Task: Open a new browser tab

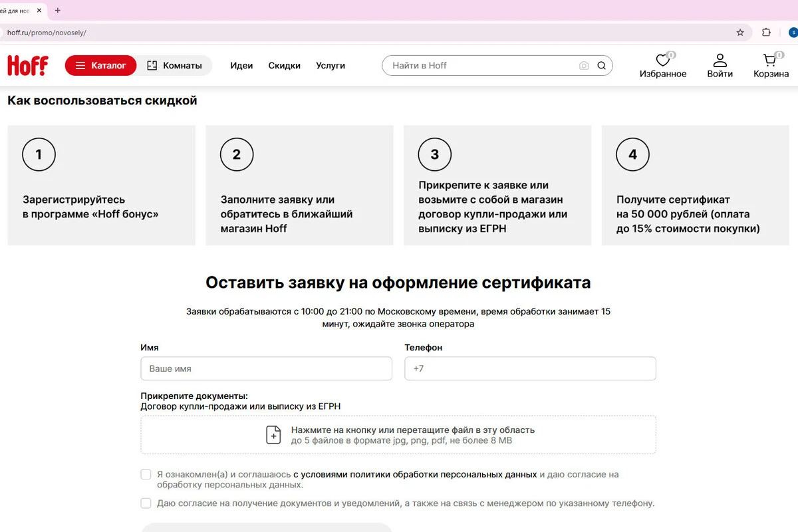Action: tap(58, 11)
